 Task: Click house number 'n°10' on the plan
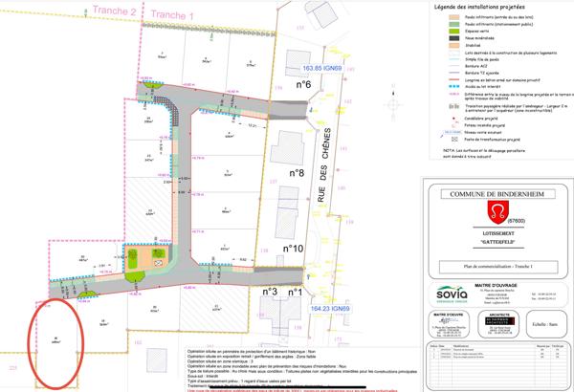click(x=294, y=249)
